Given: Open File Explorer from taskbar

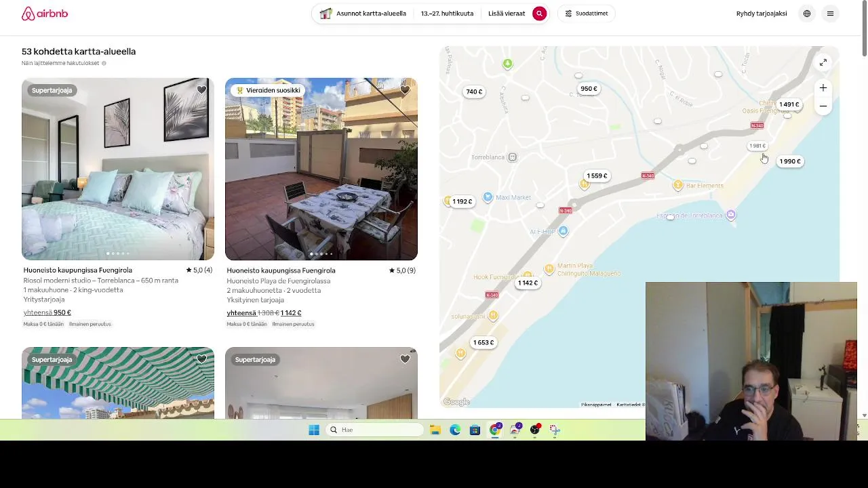Looking at the screenshot, I should point(435,430).
